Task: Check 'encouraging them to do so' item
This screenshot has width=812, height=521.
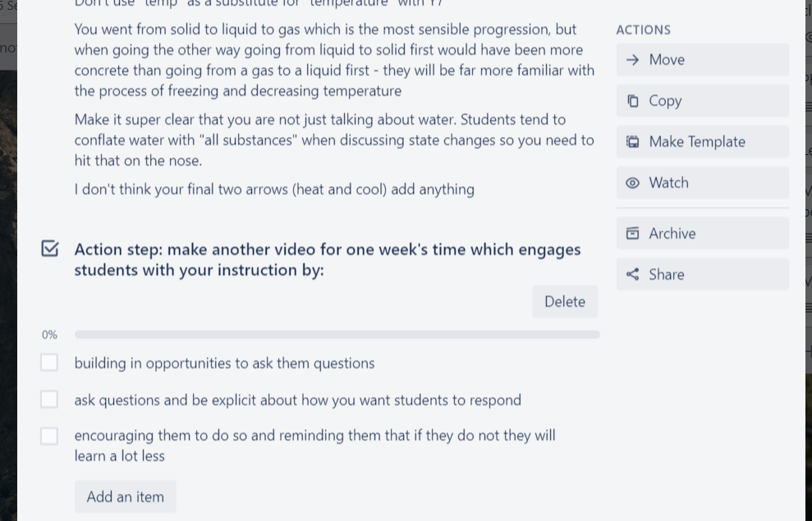Action: 48,436
